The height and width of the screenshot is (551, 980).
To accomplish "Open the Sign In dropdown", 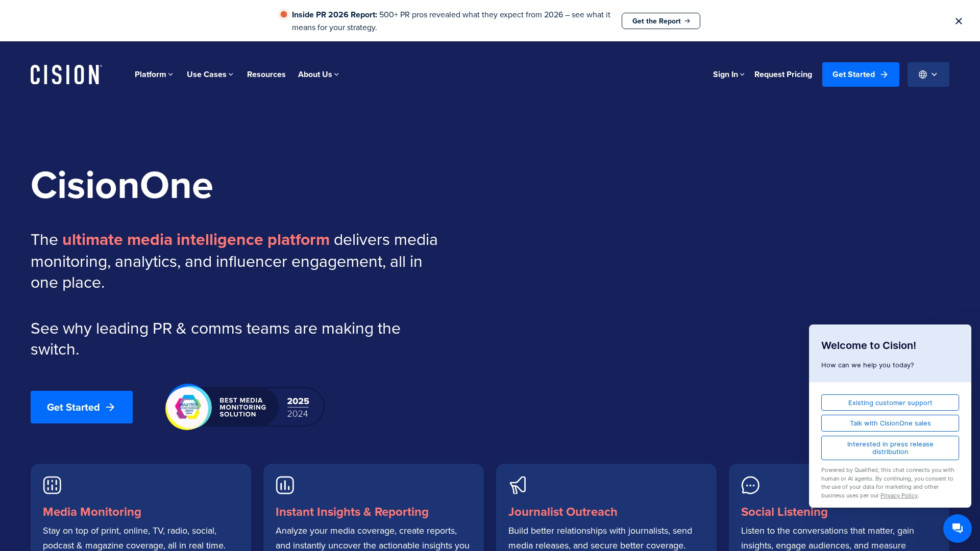I will [728, 74].
